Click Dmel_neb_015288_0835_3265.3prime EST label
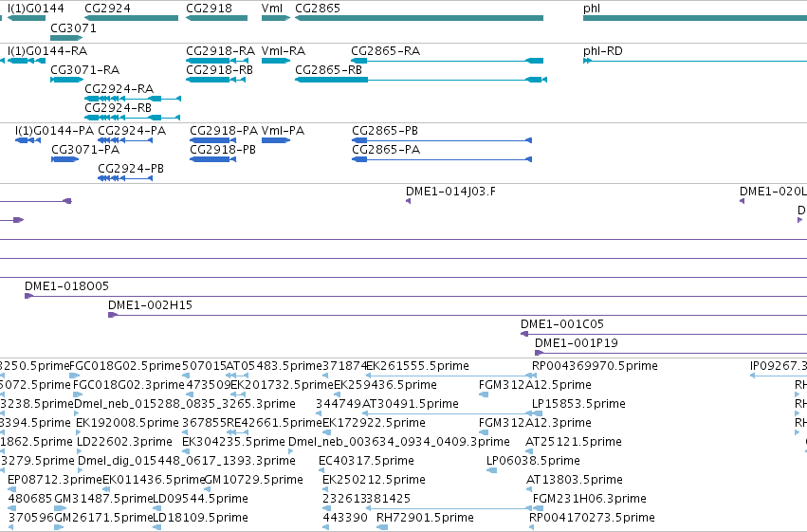 pos(185,404)
